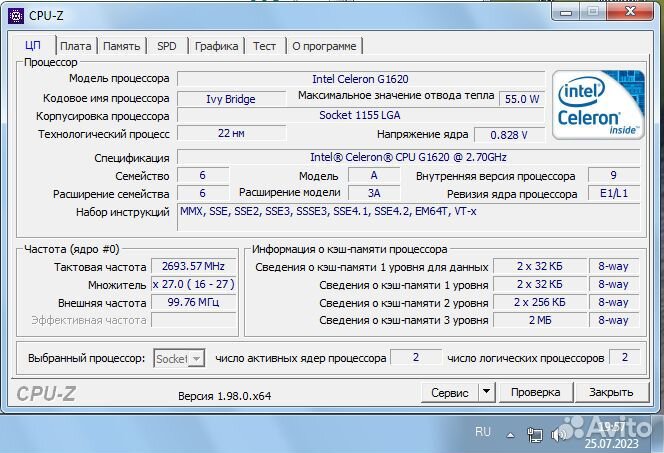Image resolution: width=664 pixels, height=453 pixels.
Task: Click the Спецификация field showing Celeron G1620
Action: [360, 157]
